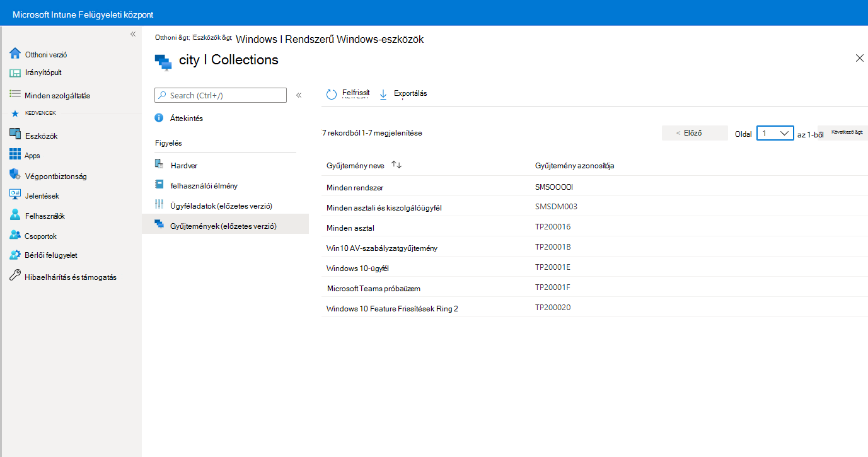This screenshot has width=868, height=457.
Task: Open the Oldal page number dropdown
Action: tap(775, 133)
